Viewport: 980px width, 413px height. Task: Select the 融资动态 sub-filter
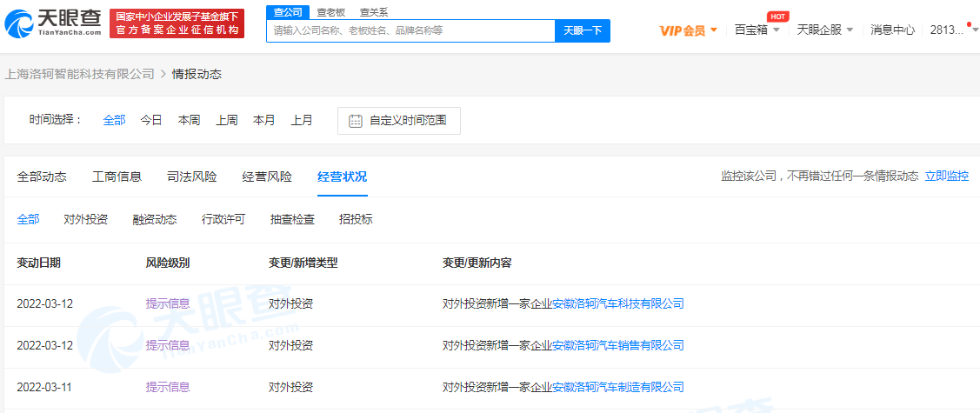point(155,219)
